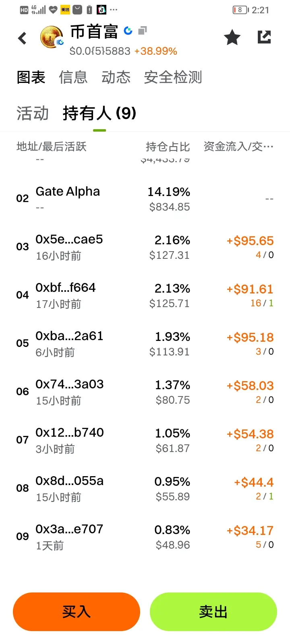Screen dimensions: 290x644
Task: Tap the back arrow icon
Action: (23, 38)
